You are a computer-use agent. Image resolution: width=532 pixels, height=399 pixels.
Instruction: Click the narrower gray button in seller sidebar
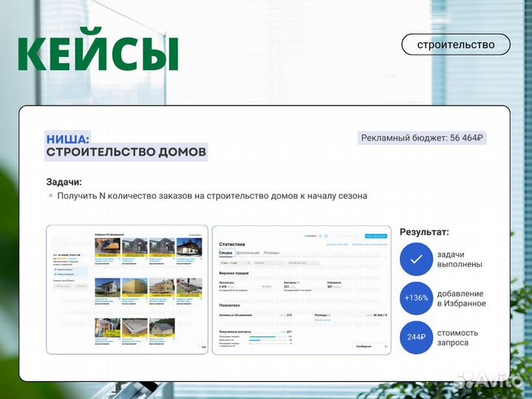pos(81,286)
